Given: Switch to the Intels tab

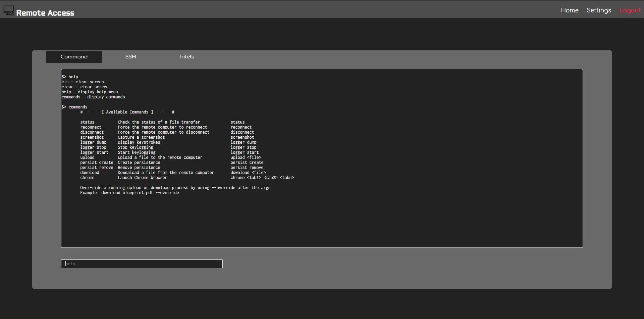Looking at the screenshot, I should [x=187, y=57].
